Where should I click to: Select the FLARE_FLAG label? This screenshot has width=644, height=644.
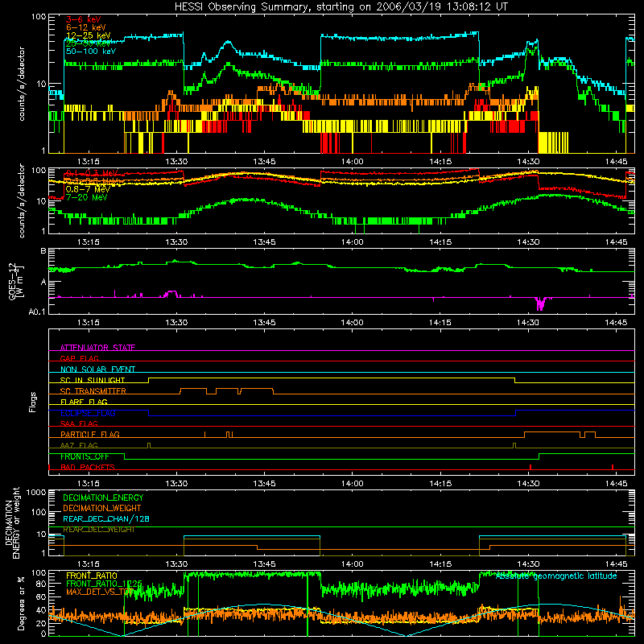(x=84, y=402)
